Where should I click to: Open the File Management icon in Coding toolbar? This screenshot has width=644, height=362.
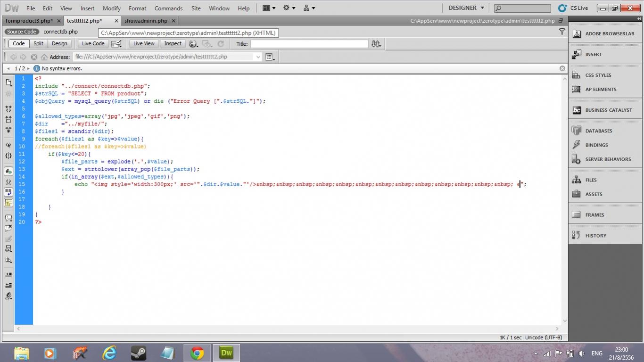point(8,82)
